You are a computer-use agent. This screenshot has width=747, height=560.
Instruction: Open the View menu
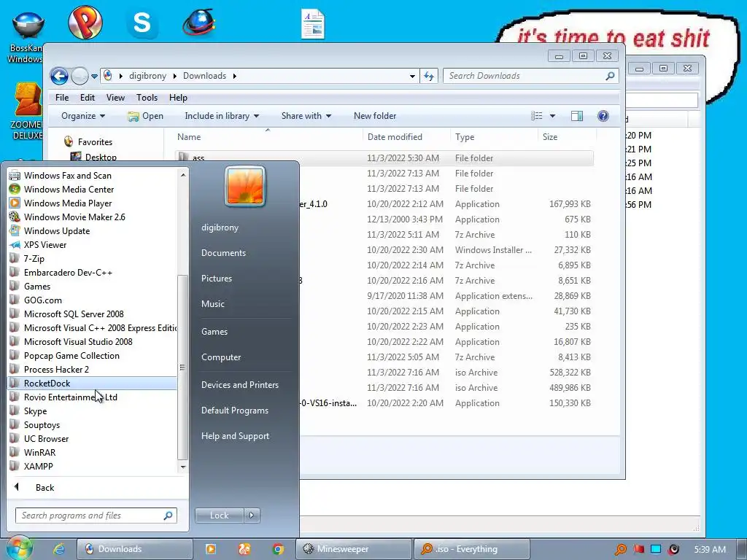pyautogui.click(x=115, y=98)
